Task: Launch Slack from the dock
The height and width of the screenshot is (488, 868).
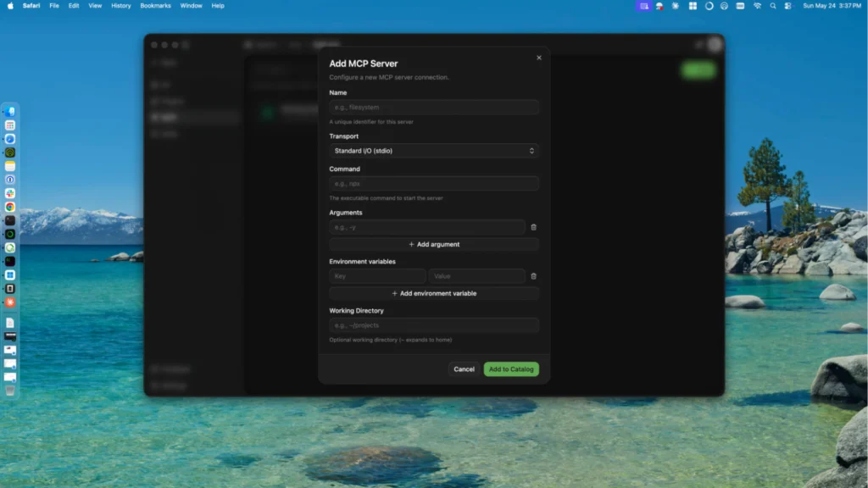Action: click(10, 193)
